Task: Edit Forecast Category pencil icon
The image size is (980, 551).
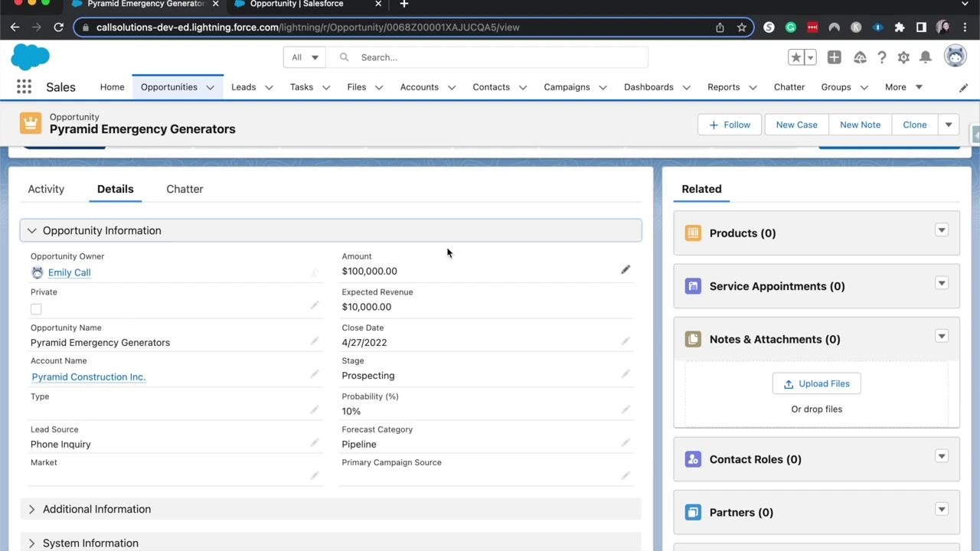Action: pyautogui.click(x=626, y=442)
